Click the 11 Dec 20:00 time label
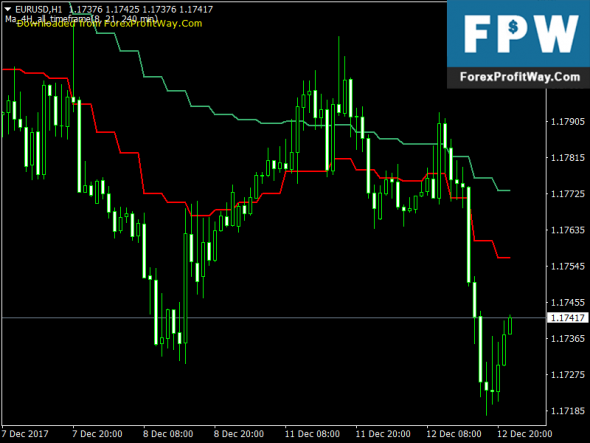Screen dimensions: 590x443 (x=383, y=434)
